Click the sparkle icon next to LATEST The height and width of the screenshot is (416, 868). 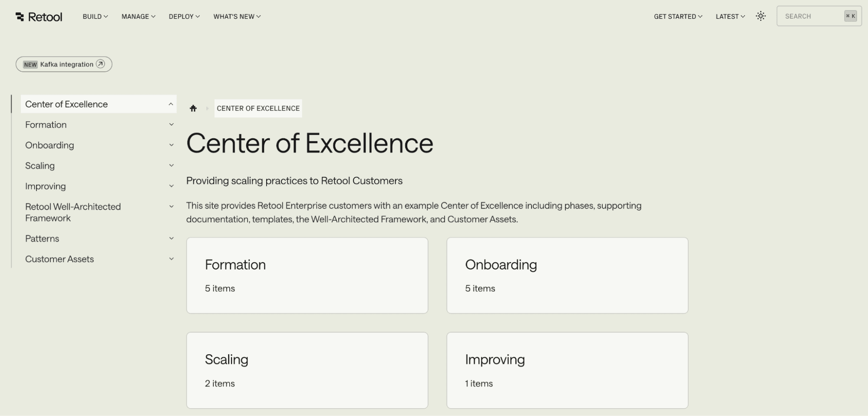coord(761,16)
